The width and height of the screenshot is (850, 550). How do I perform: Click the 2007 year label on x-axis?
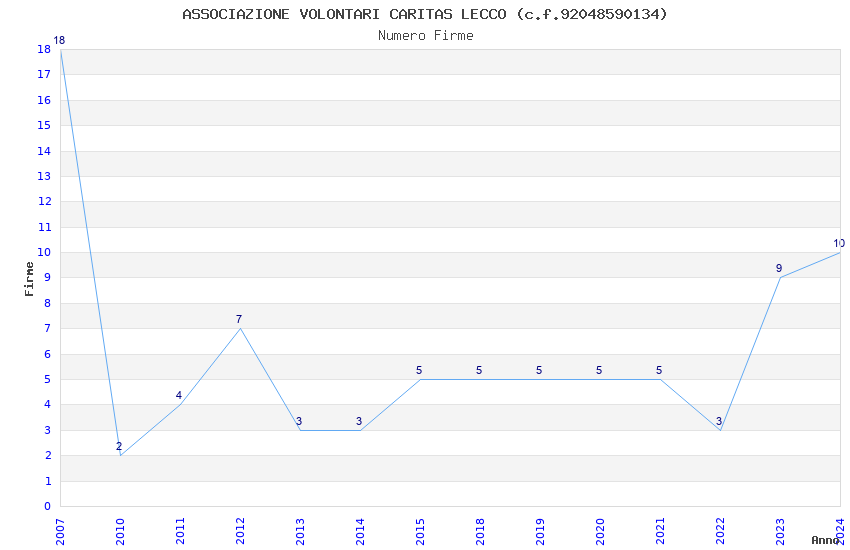click(60, 532)
